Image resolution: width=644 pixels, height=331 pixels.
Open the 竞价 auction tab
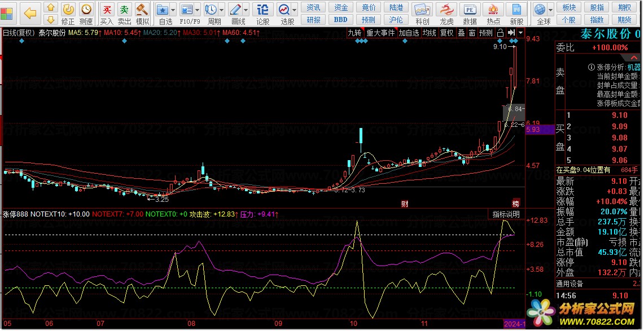click(x=369, y=7)
